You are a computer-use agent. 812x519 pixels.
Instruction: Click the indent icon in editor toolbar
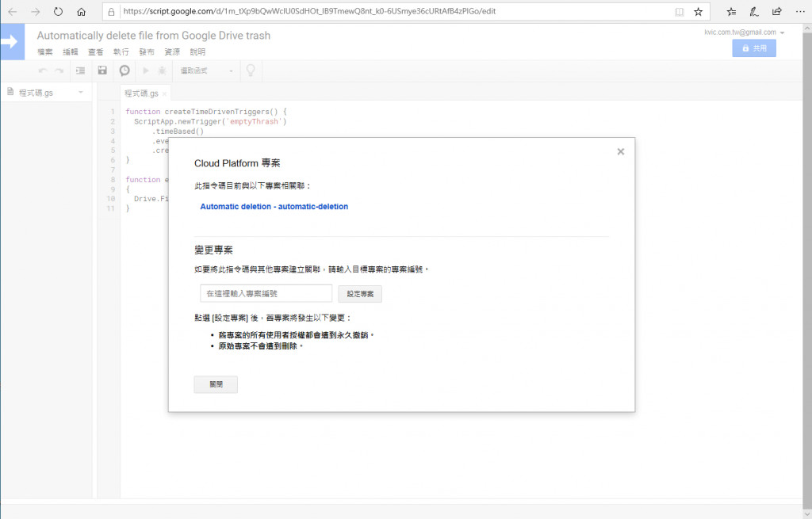pyautogui.click(x=80, y=71)
